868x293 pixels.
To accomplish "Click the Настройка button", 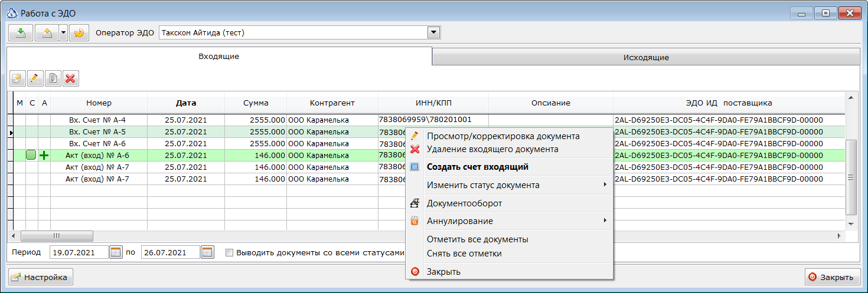I will [x=40, y=277].
